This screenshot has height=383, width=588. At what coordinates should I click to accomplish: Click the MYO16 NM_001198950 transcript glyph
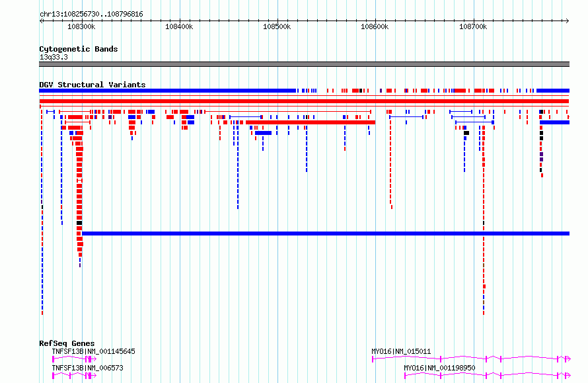pyautogui.click(x=488, y=375)
